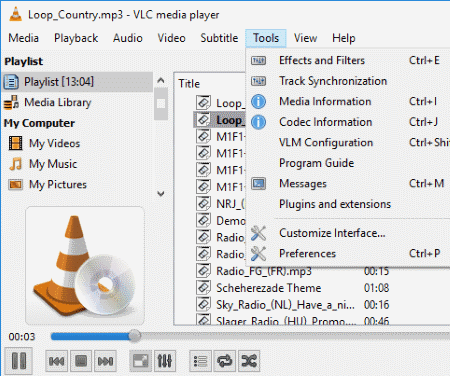Open the View menu
Viewport: 450px width, 376px height.
[x=305, y=38]
